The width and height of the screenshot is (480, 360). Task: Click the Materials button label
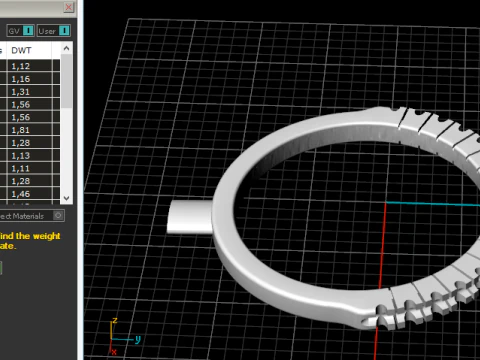[22, 216]
